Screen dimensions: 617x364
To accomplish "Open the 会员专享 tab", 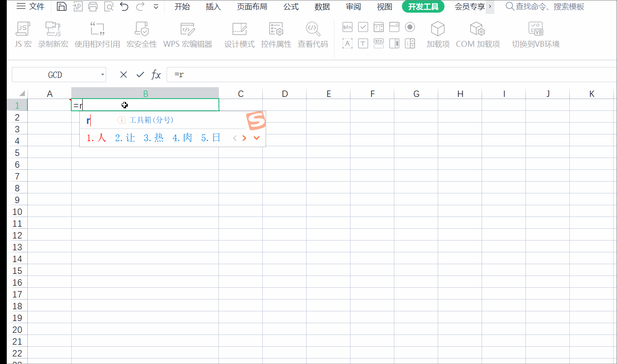I will coord(469,7).
